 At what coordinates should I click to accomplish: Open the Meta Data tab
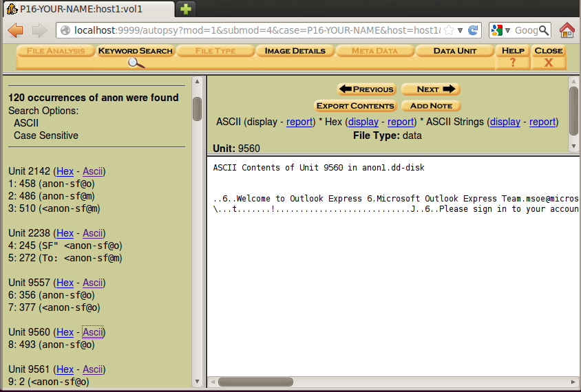point(374,51)
